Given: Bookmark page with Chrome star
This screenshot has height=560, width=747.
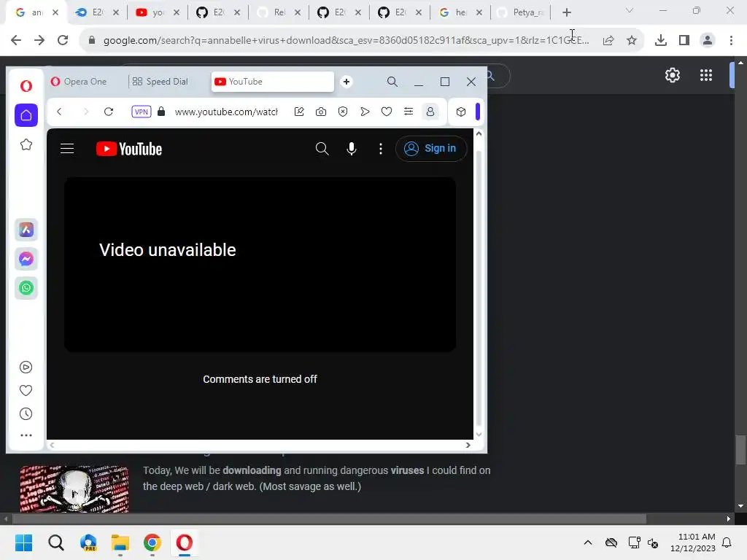Looking at the screenshot, I should 632,41.
